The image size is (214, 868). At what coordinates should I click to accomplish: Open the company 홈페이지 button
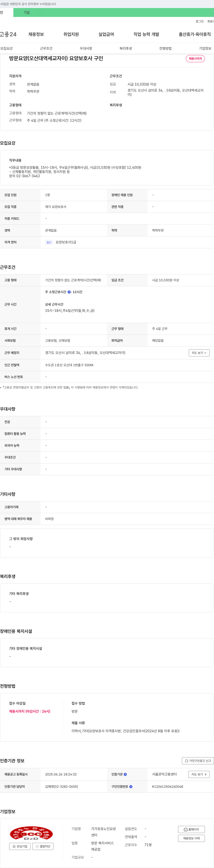pyautogui.click(x=191, y=829)
